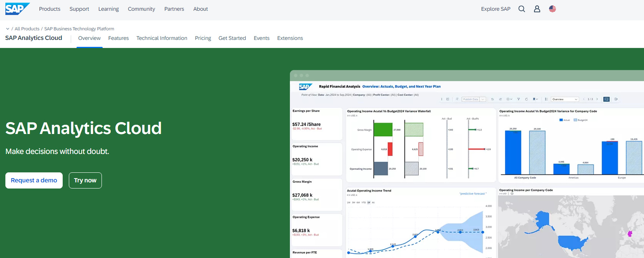Screen dimensions: 644x258
Task: Click the SAP logo inside the dashboard
Action: [x=305, y=87]
